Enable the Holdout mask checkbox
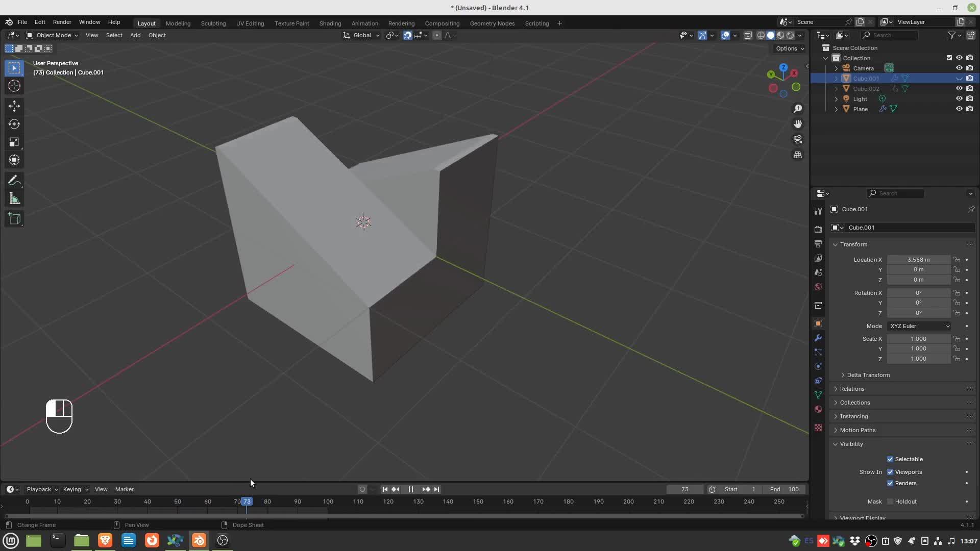The image size is (980, 551). coord(890,502)
